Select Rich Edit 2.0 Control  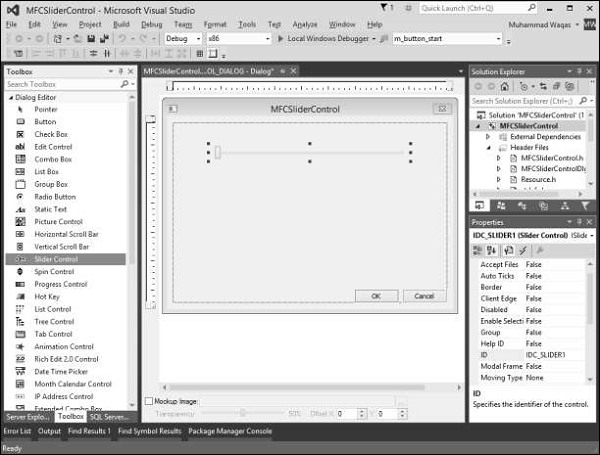(66, 359)
